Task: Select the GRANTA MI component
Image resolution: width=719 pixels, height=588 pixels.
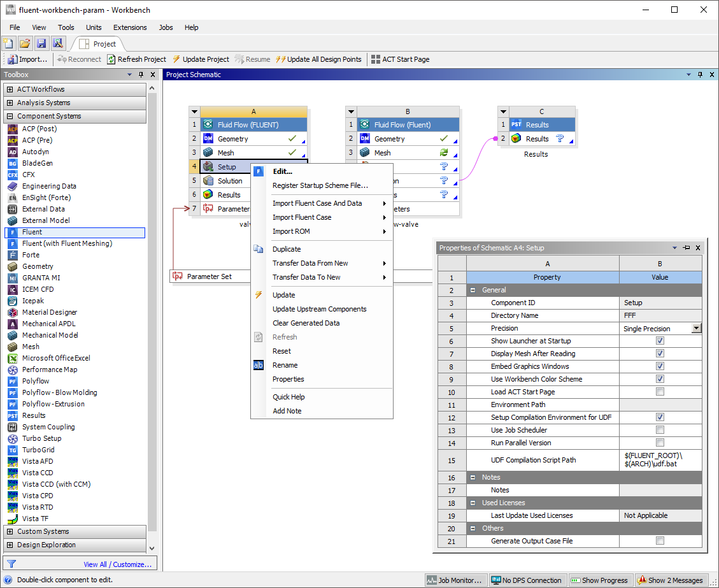Action: (41, 278)
